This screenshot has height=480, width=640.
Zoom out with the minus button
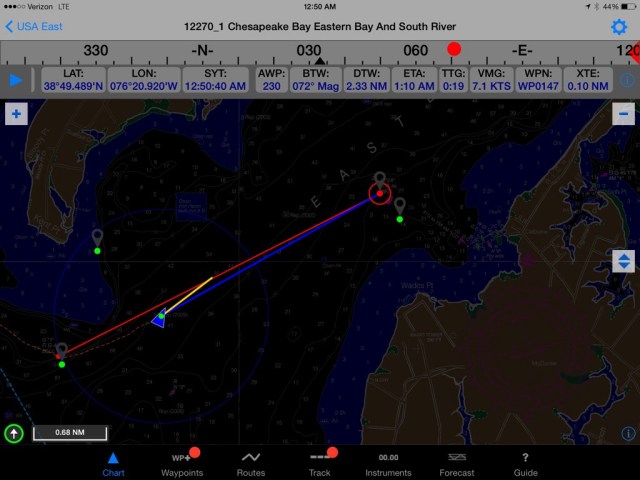(622, 114)
